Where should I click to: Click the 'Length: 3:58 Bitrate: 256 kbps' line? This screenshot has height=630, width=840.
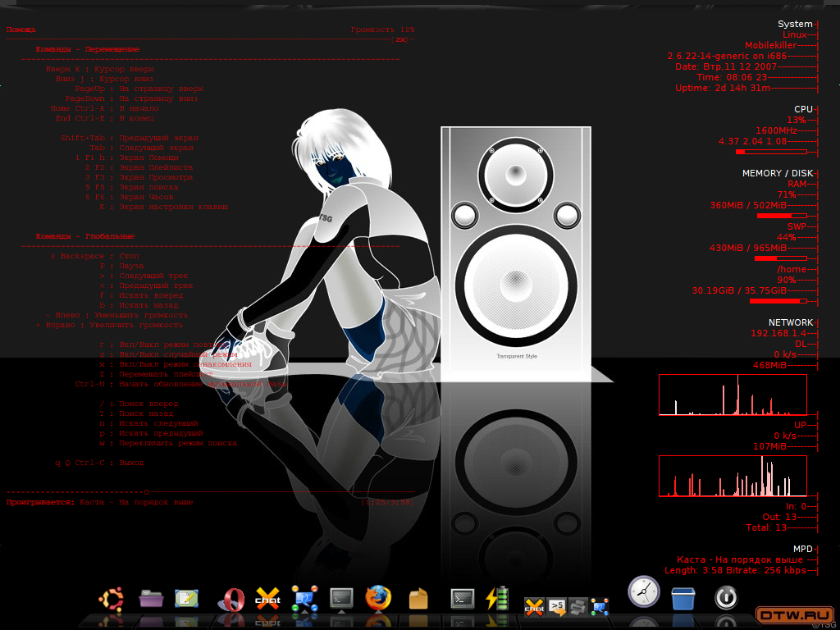(735, 571)
